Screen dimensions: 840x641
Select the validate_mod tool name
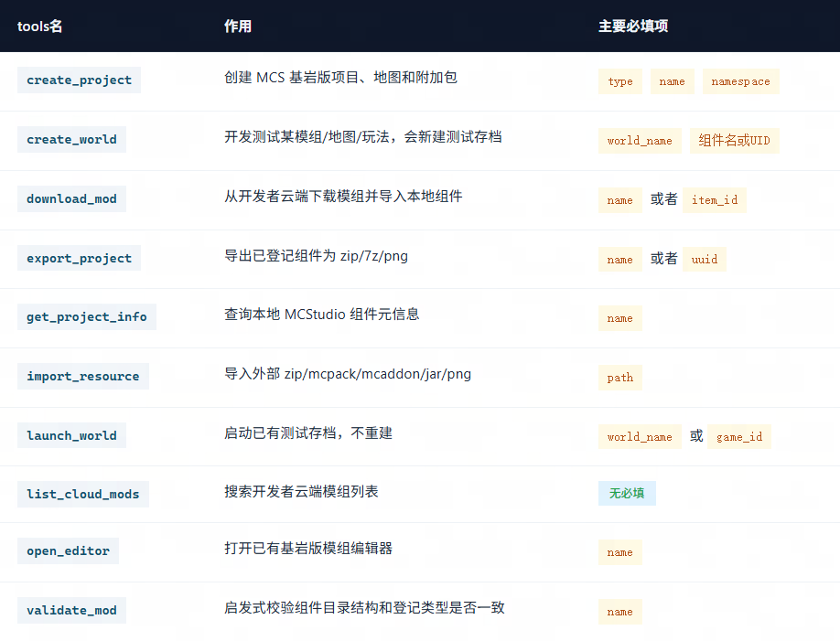[x=71, y=610]
